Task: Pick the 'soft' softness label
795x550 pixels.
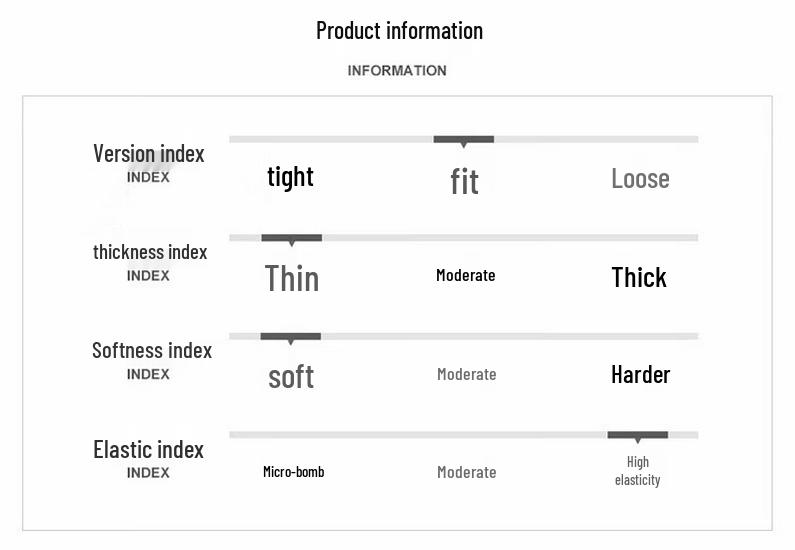Action: click(291, 376)
